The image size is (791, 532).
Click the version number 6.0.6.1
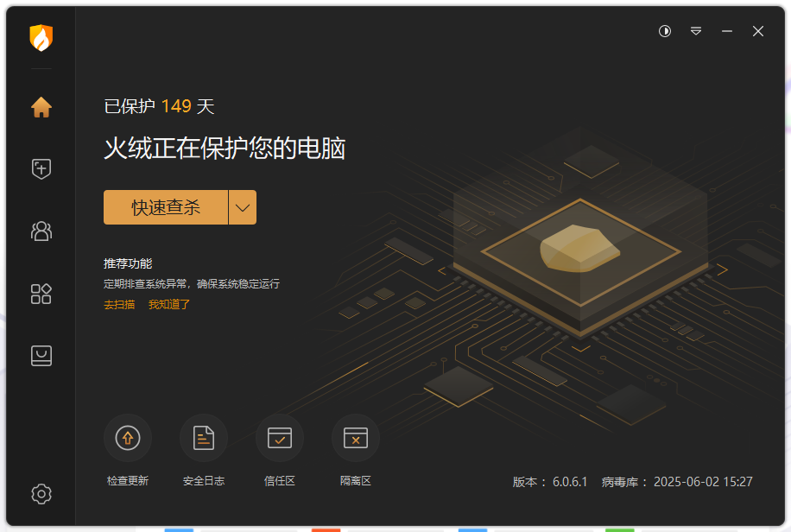point(568,482)
